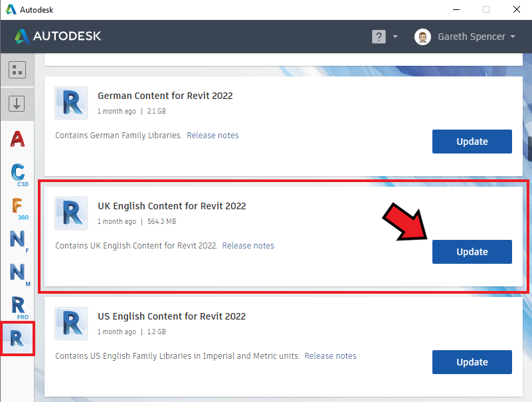Open Release notes for German Content
532x402 pixels.
[x=213, y=135]
